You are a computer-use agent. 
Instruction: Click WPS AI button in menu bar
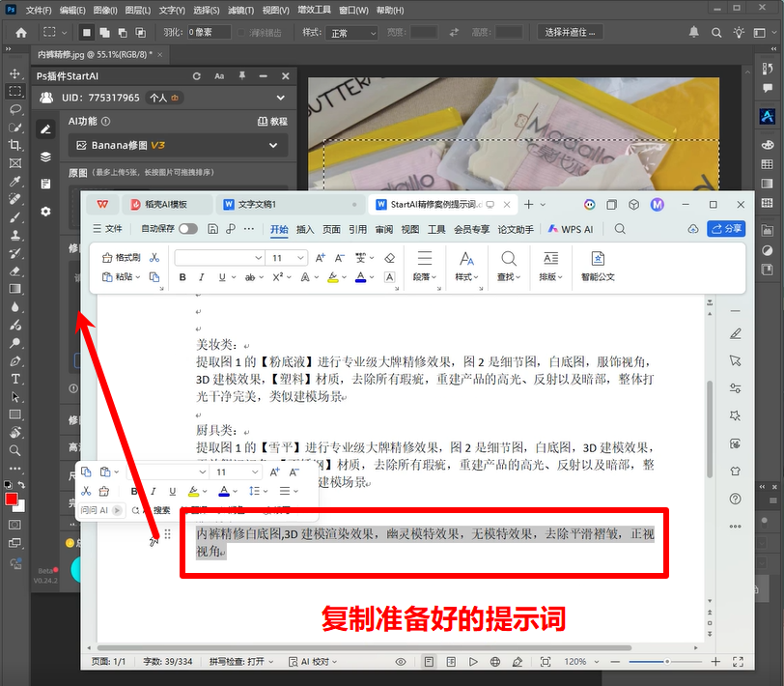(571, 229)
